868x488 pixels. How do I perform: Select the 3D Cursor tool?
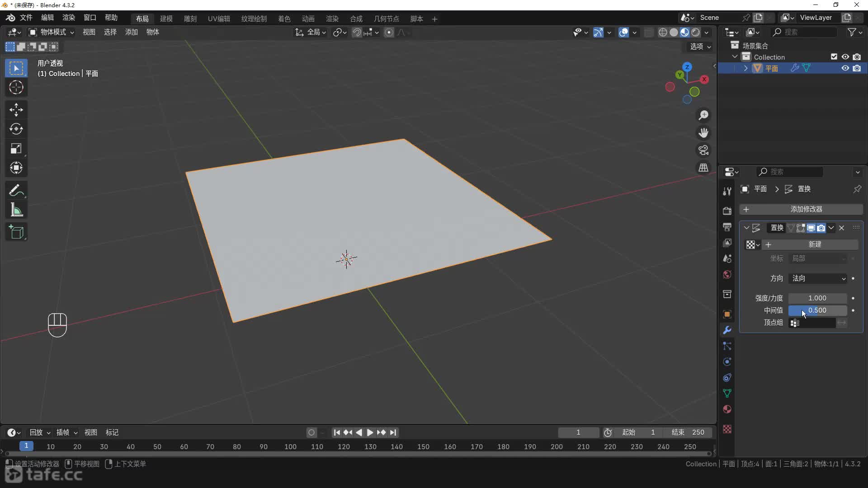click(x=16, y=87)
